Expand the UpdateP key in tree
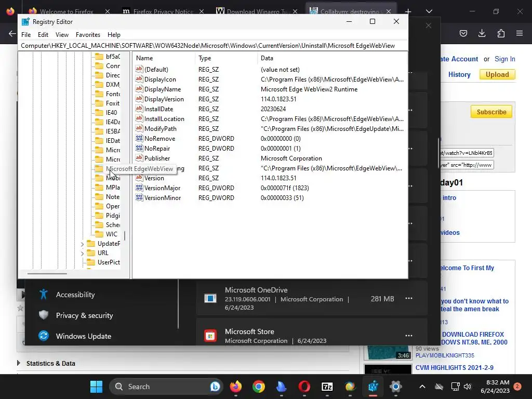This screenshot has height=399, width=532. pyautogui.click(x=82, y=244)
